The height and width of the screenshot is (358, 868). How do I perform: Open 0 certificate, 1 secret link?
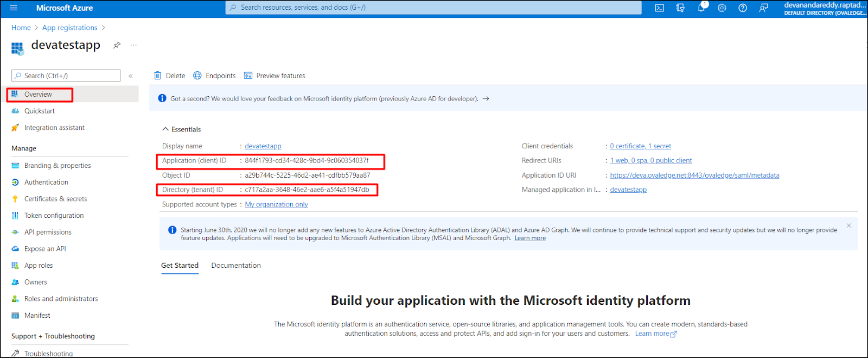640,146
